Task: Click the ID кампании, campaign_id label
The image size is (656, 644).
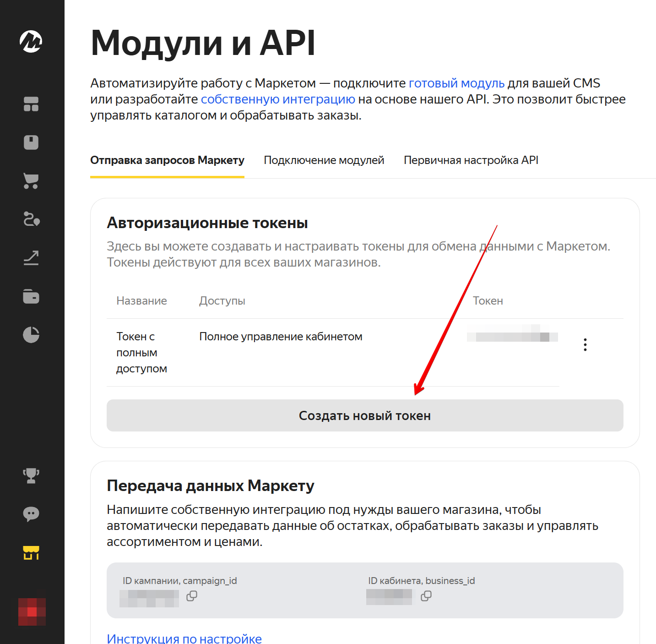Action: (x=180, y=581)
